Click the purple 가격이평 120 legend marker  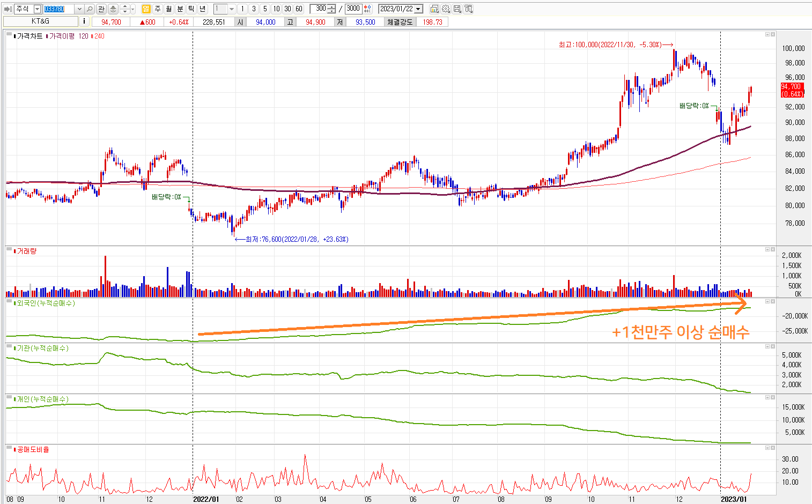(47, 36)
